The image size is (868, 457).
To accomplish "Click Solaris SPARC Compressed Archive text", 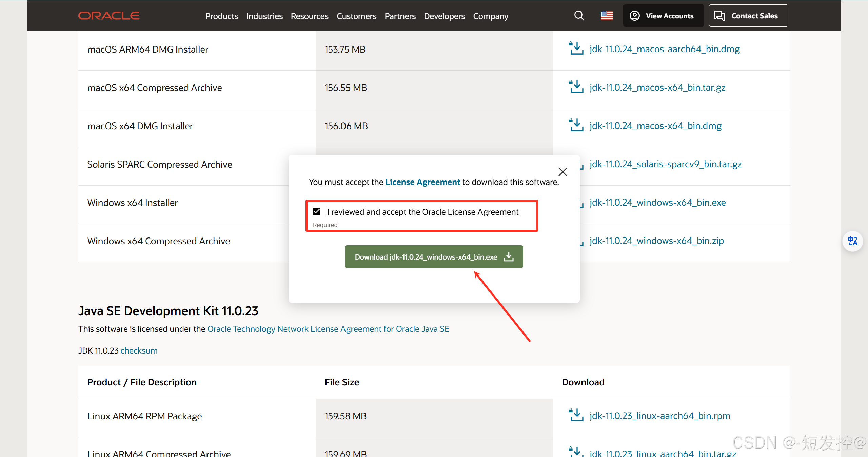I will tap(160, 165).
